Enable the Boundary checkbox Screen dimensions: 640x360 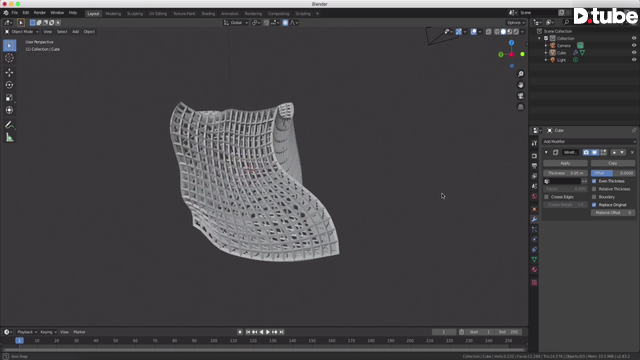[x=594, y=197]
